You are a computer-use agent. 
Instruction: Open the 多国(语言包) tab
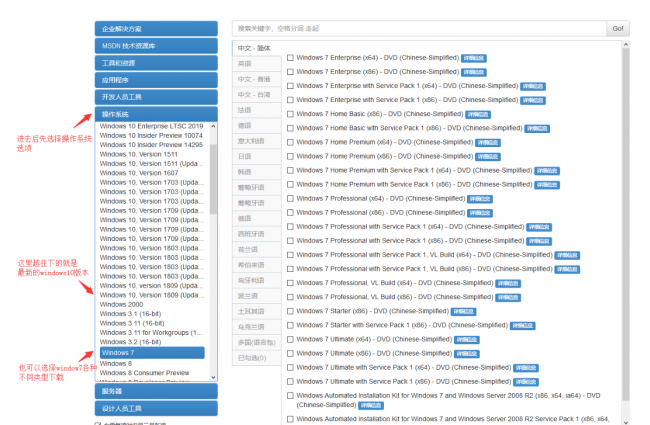pos(257,342)
